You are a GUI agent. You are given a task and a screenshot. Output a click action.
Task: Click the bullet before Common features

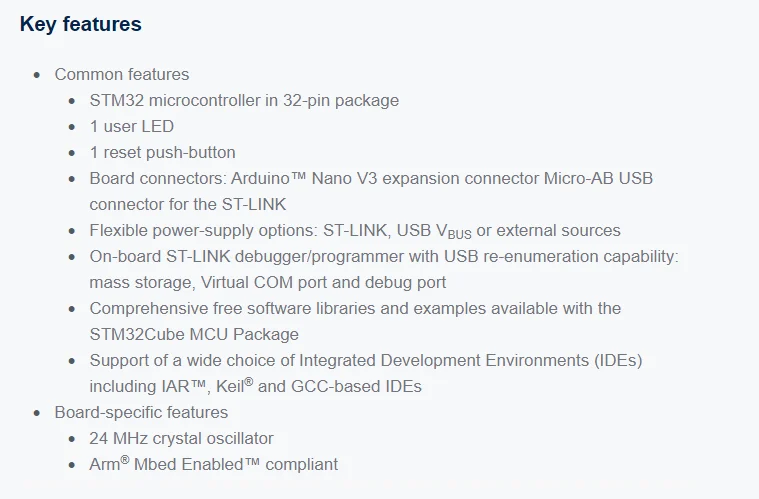pos(37,75)
